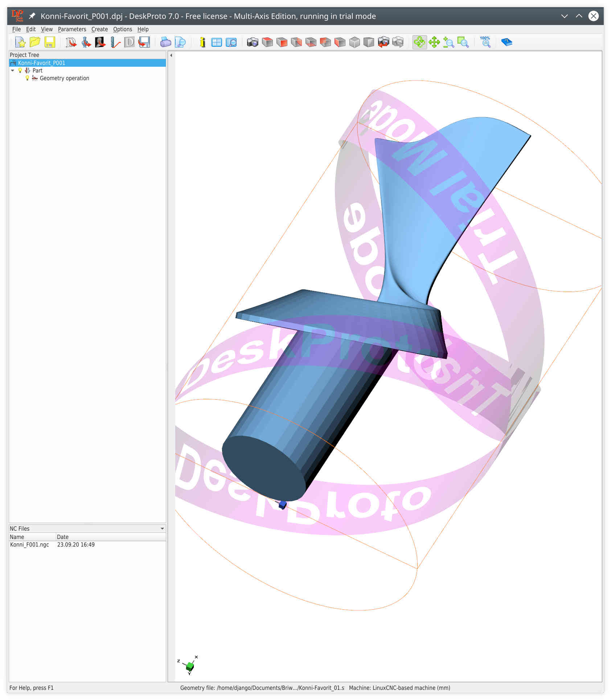Open the subjects-in-view list icon with magnifier
The image size is (611, 700).
pos(231,42)
